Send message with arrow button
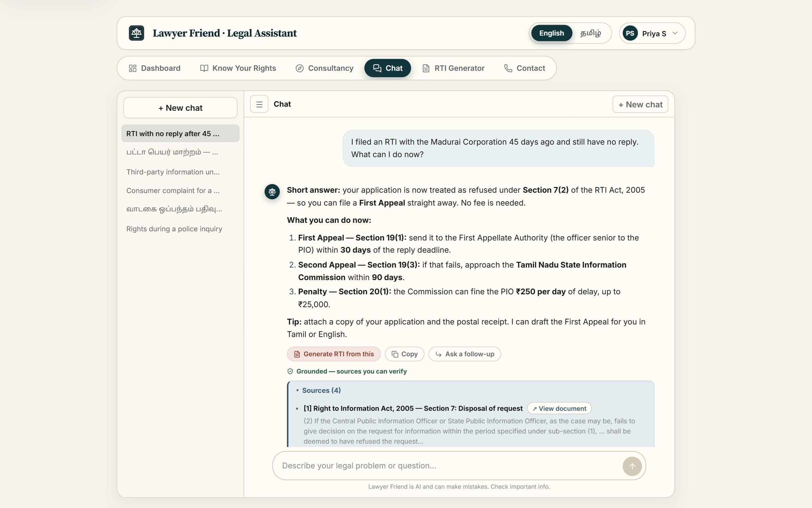The height and width of the screenshot is (508, 812). [632, 466]
